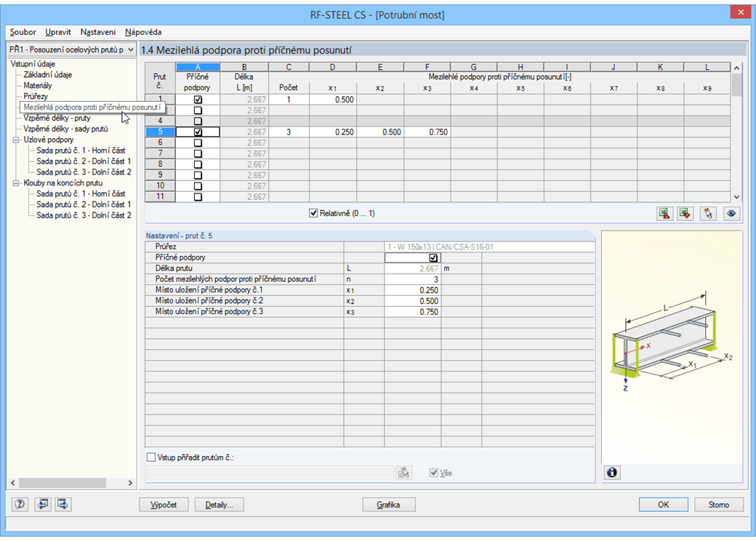Viewport: 756px width, 541px height.
Task: Open the Nápověda menu
Action: (x=143, y=32)
